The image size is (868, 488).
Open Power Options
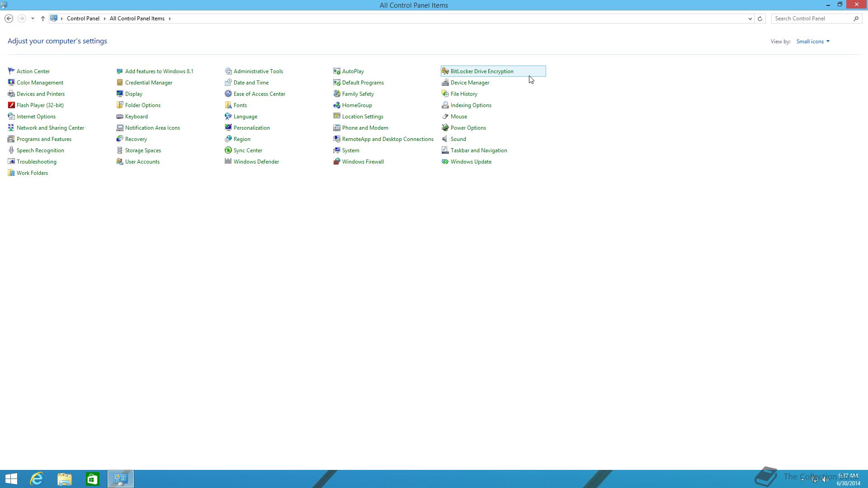[x=468, y=128]
